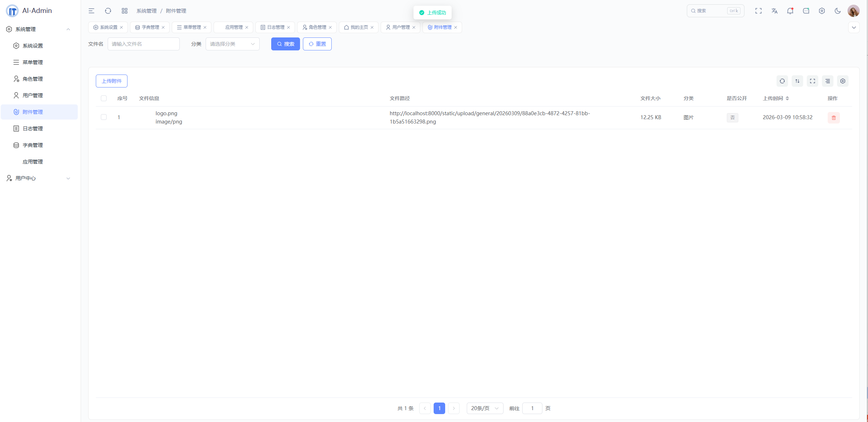Click the logo.png file name

click(166, 113)
